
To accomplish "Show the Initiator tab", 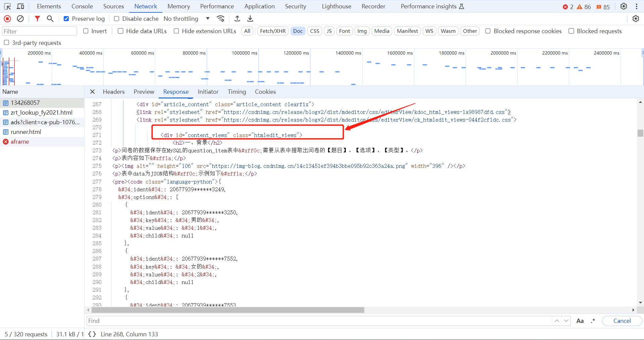I will click(x=208, y=92).
